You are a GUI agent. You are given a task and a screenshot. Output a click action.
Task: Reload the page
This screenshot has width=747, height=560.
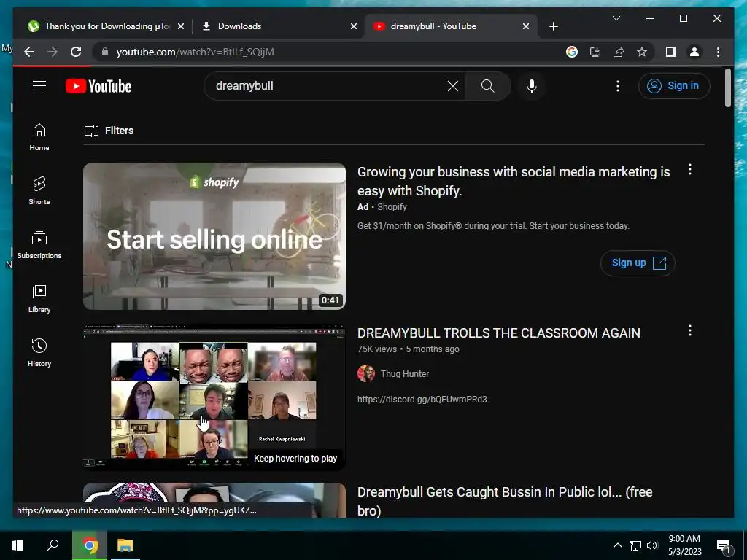76,52
